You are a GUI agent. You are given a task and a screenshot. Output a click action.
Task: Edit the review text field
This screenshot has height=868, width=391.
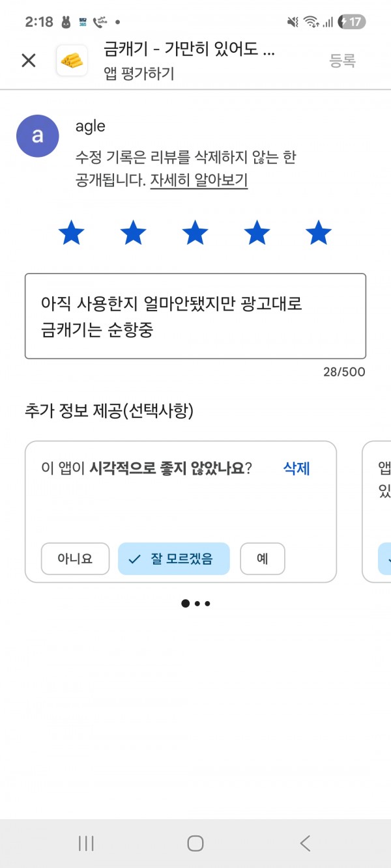coord(195,316)
